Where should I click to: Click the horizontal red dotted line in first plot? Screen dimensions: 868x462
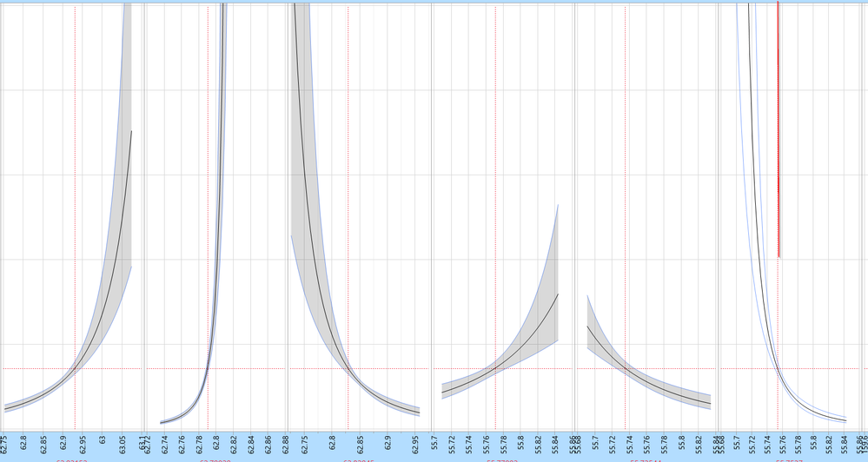point(72,368)
